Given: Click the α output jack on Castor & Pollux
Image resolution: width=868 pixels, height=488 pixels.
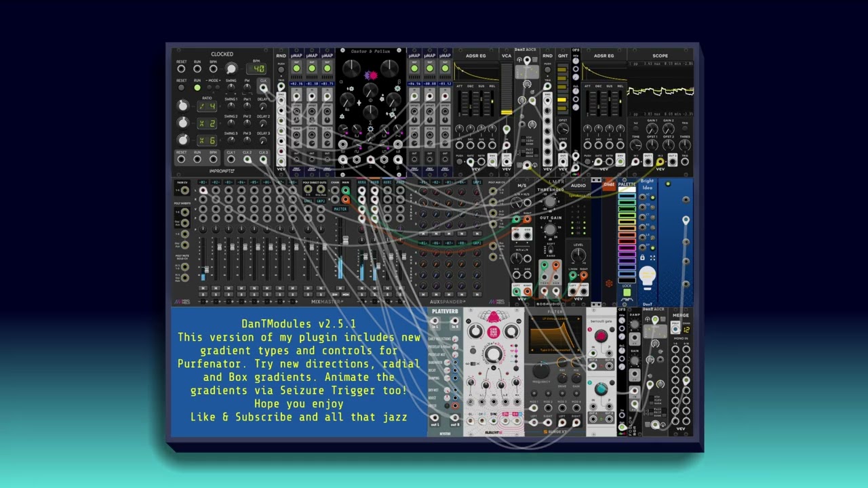Looking at the screenshot, I should pos(343,160).
